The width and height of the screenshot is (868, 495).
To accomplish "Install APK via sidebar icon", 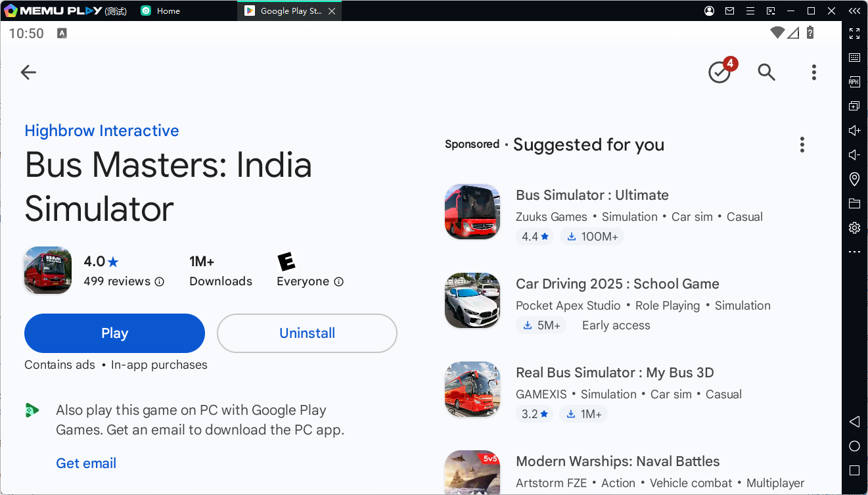I will pyautogui.click(x=854, y=82).
